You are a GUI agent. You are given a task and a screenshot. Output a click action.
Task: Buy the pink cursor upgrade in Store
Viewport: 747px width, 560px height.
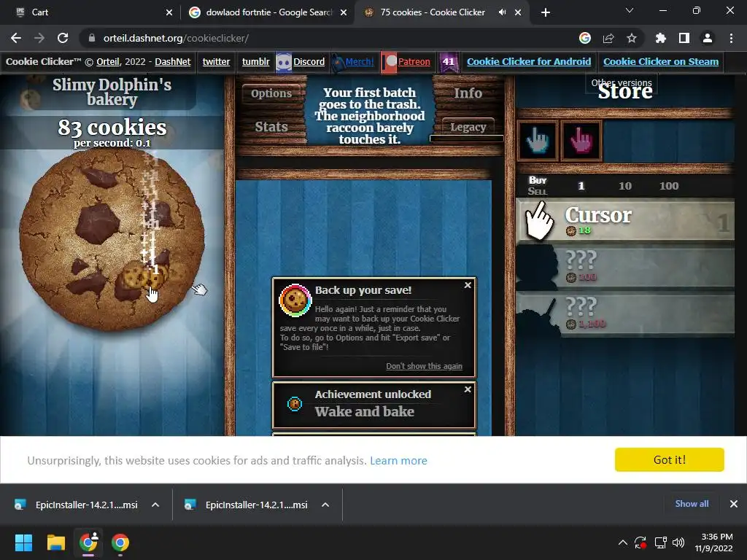pos(581,141)
